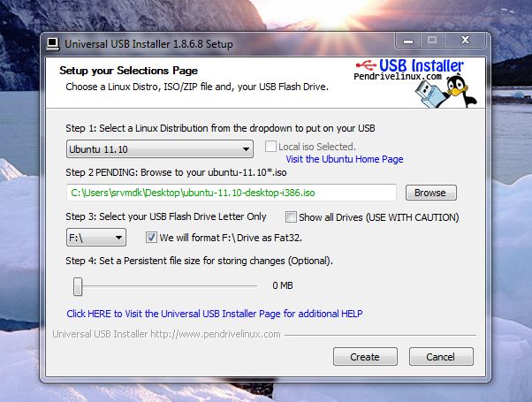This screenshot has width=532, height=402.
Task: Click the ISO file path field
Action: point(232,193)
